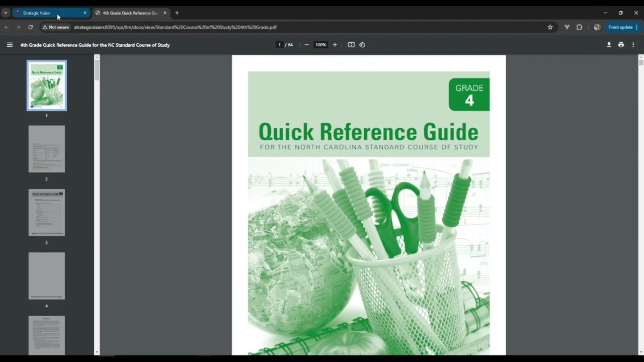Download the PDF file
Image resolution: width=644 pixels, height=362 pixels.
click(609, 45)
